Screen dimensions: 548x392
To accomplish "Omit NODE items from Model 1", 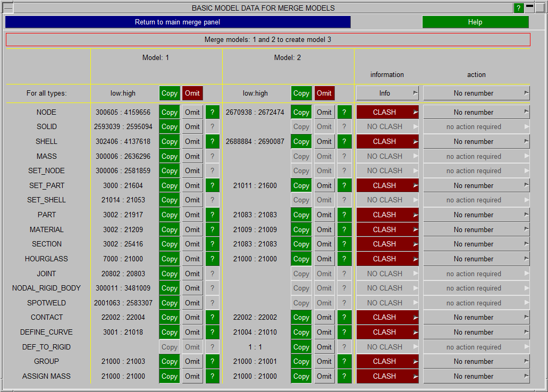I will 192,112.
